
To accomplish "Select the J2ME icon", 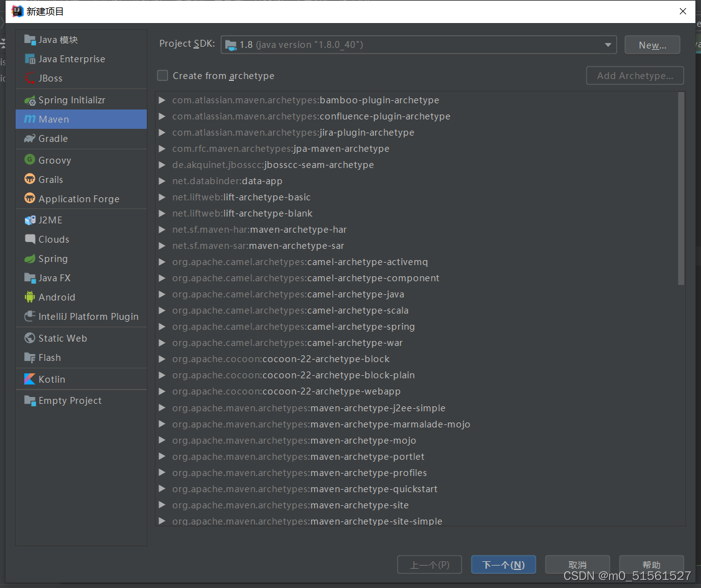I will click(30, 220).
